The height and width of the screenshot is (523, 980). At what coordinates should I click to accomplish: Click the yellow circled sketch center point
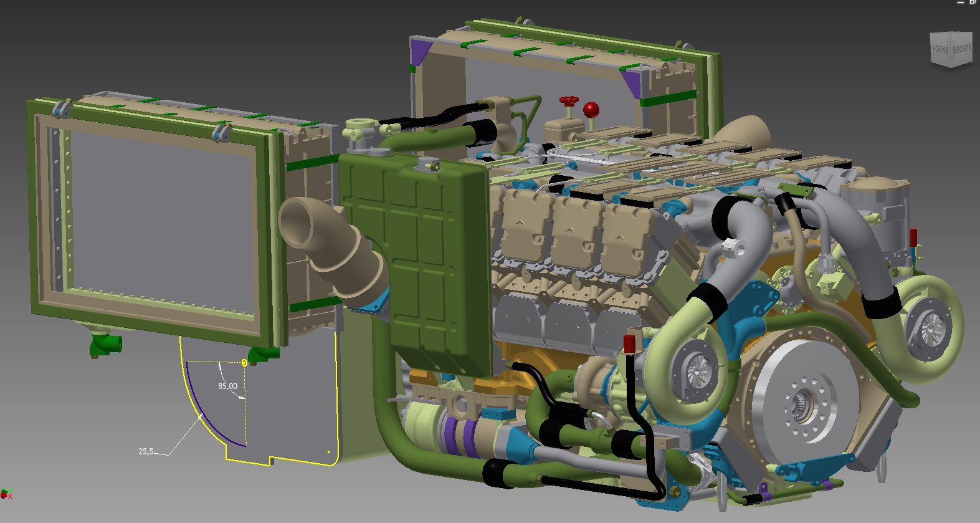(x=244, y=362)
